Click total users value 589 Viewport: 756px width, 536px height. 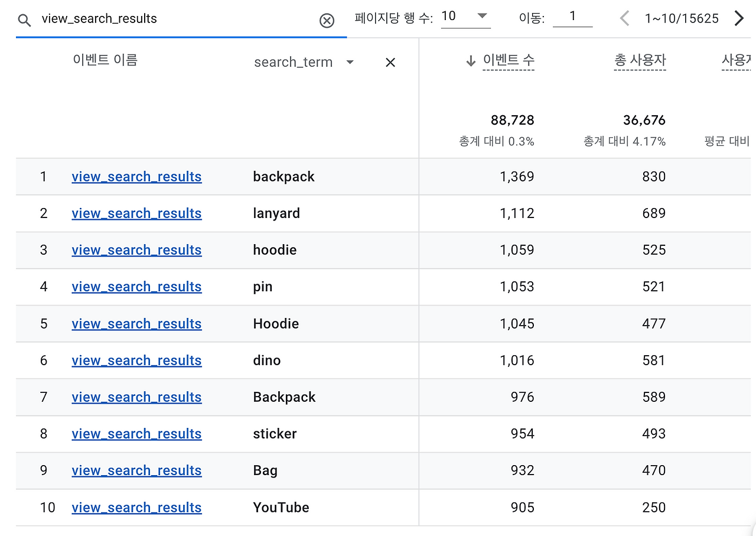coord(654,397)
